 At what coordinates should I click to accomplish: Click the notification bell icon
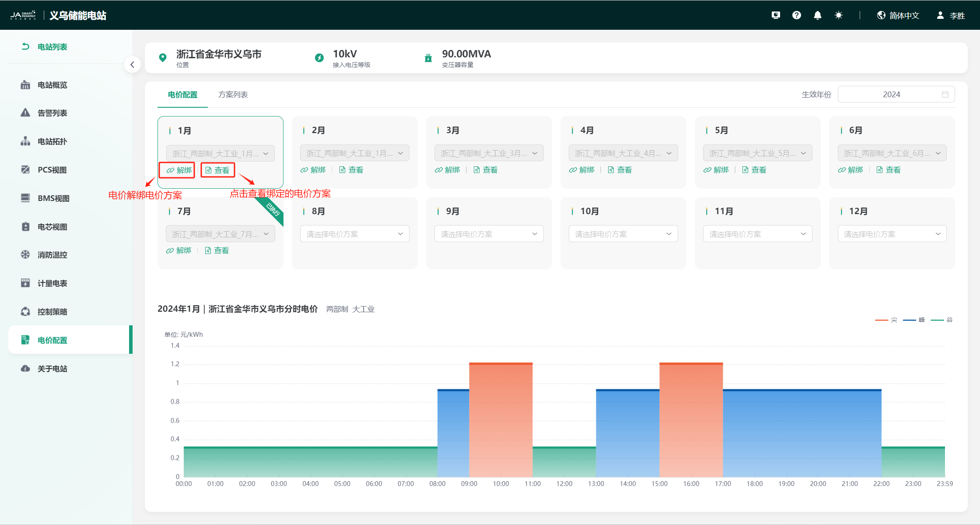click(817, 15)
